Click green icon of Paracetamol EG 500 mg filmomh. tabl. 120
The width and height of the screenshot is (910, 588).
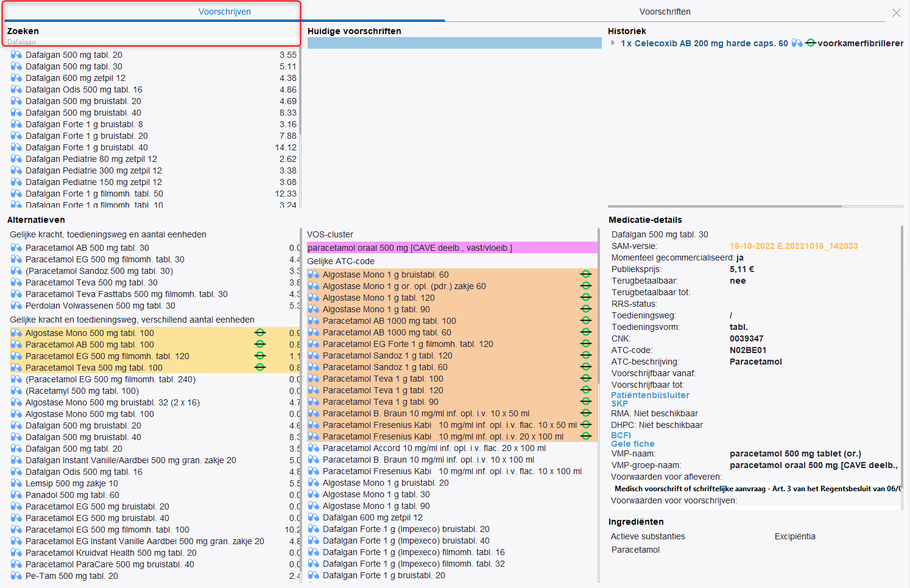[x=260, y=355]
